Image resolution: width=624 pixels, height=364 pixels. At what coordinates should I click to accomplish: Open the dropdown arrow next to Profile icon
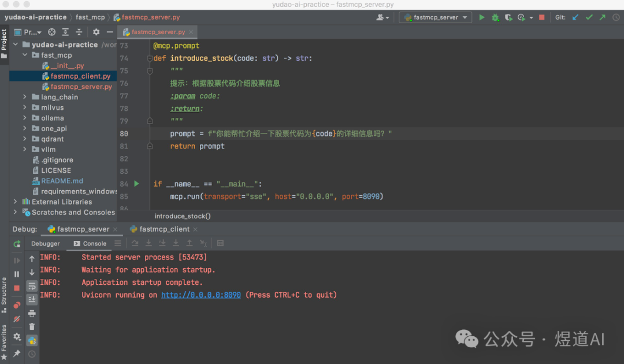pyautogui.click(x=532, y=18)
